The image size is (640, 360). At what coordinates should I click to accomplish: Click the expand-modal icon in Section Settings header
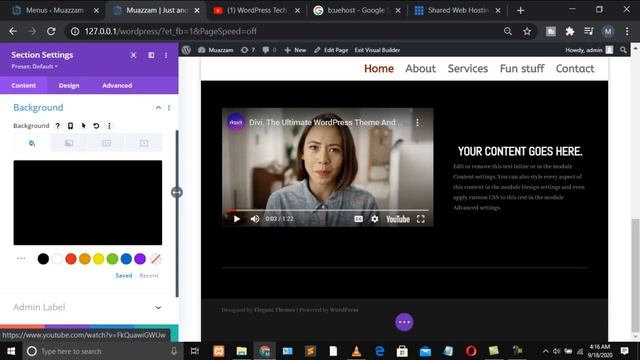pyautogui.click(x=133, y=55)
